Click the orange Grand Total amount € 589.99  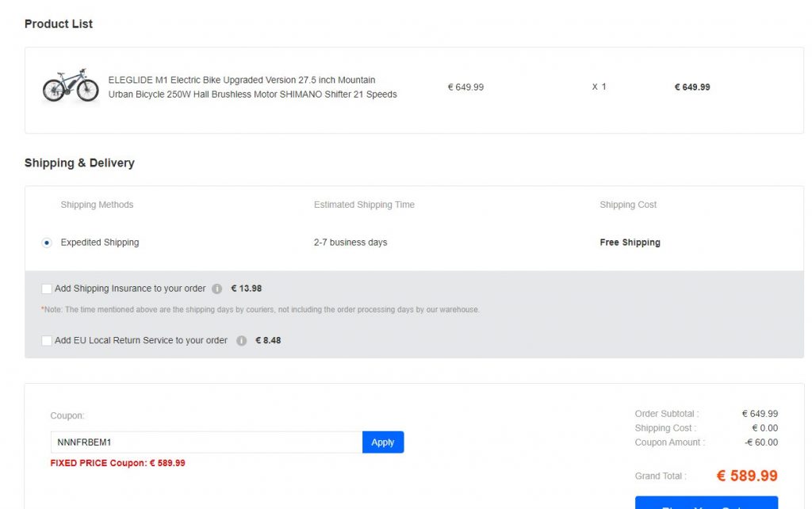coord(746,476)
